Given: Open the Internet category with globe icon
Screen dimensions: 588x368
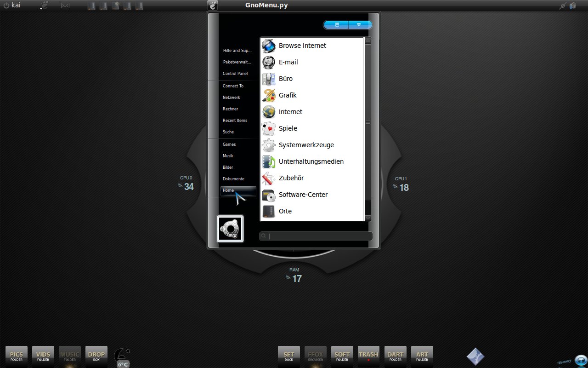Looking at the screenshot, I should (x=312, y=112).
